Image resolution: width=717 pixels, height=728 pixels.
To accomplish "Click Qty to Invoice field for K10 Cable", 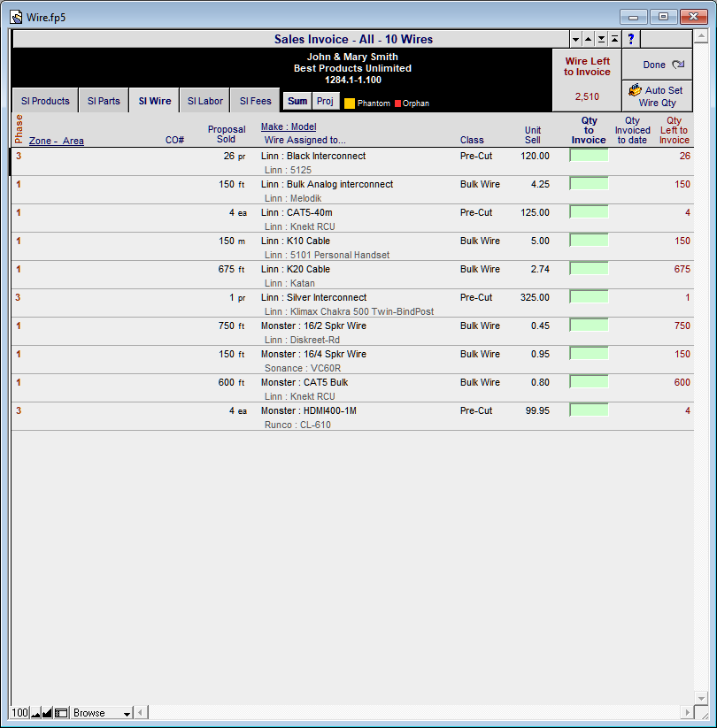I will pyautogui.click(x=589, y=241).
